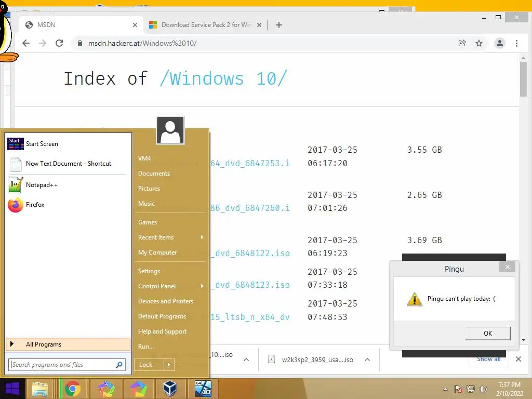
Task: Open volume tray icon
Action: [483, 389]
